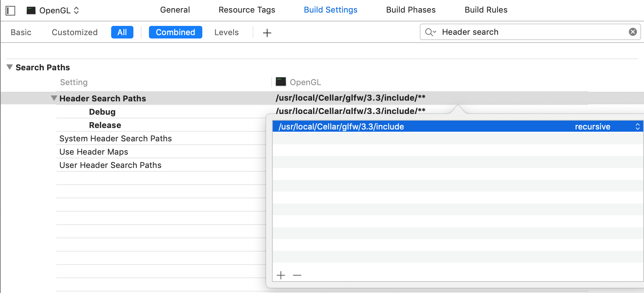
Task: Click the search magnifier icon
Action: click(x=430, y=32)
